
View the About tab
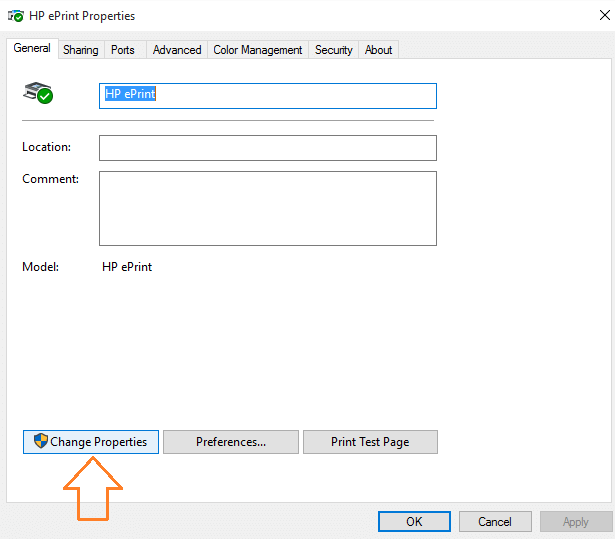point(378,50)
